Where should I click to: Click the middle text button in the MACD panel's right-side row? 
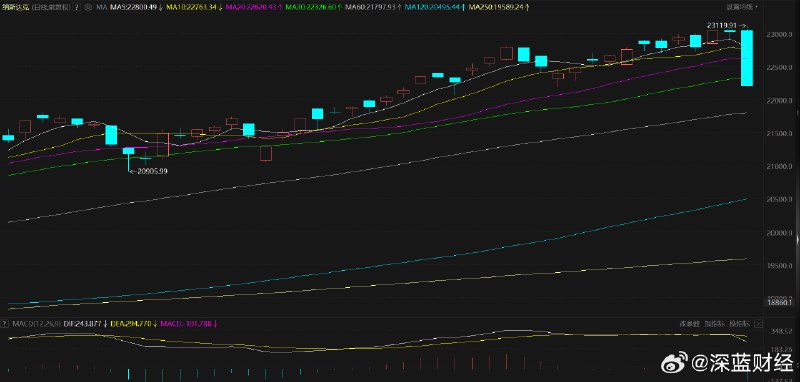click(715, 324)
